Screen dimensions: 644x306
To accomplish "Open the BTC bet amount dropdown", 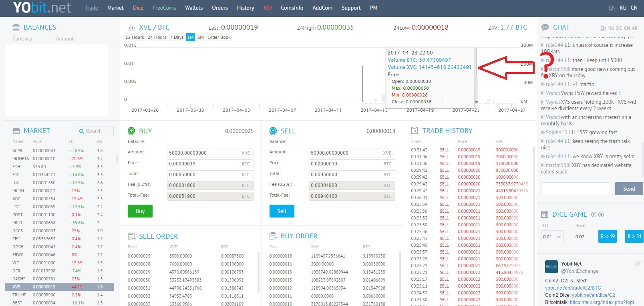I will (x=552, y=237).
